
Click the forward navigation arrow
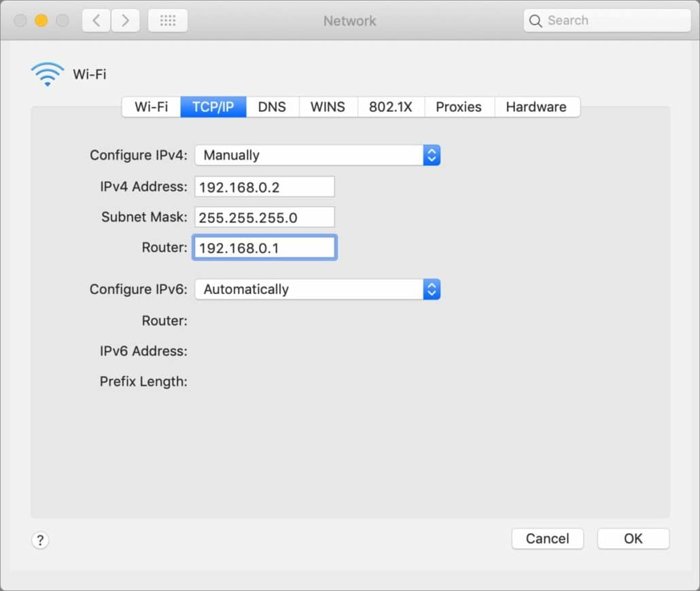[x=125, y=20]
